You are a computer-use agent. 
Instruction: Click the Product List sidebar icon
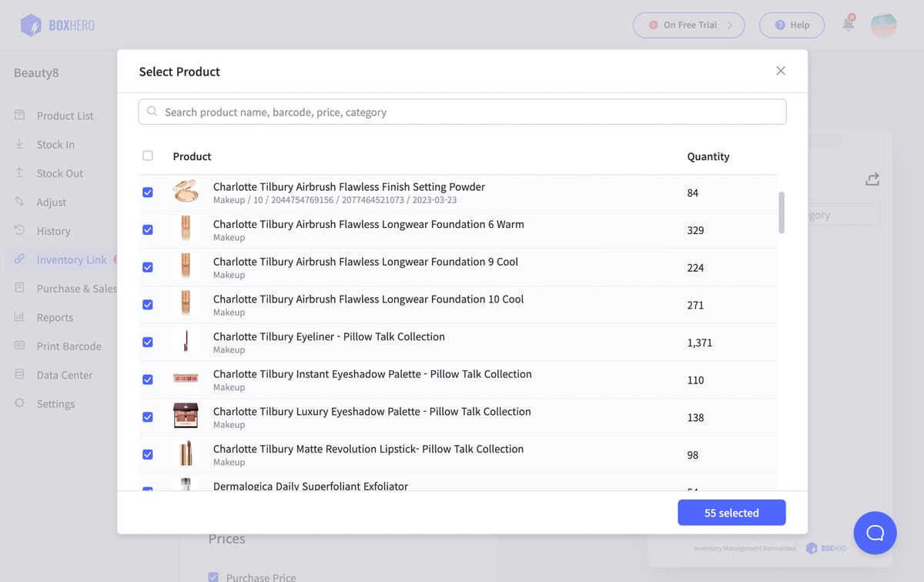point(19,115)
